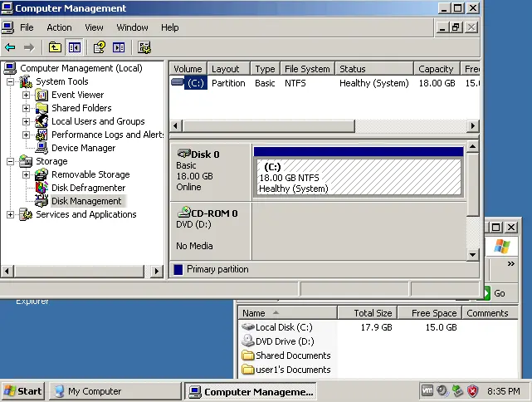
Task: Click the System Tools icon in the tree
Action: 26,81
